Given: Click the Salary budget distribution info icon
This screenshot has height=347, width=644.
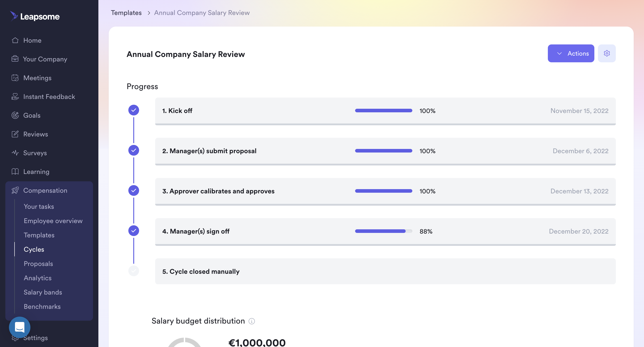Looking at the screenshot, I should pyautogui.click(x=252, y=321).
